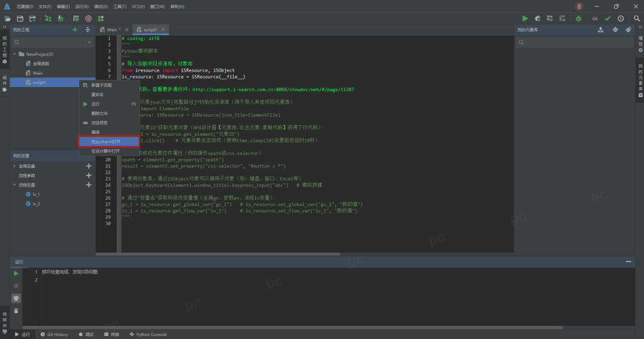Switch to the Main editor tab
Image resolution: width=644 pixels, height=339 pixels.
tap(113, 29)
